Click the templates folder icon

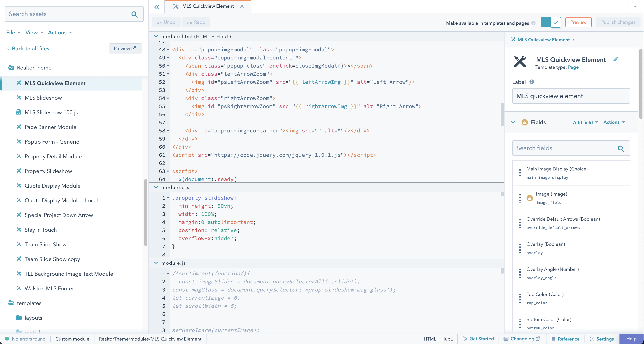[11, 303]
